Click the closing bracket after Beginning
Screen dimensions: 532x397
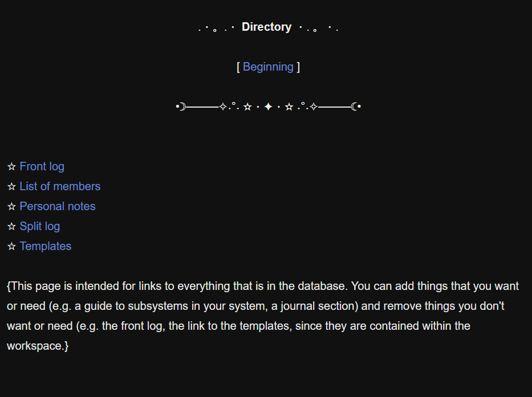pos(298,67)
